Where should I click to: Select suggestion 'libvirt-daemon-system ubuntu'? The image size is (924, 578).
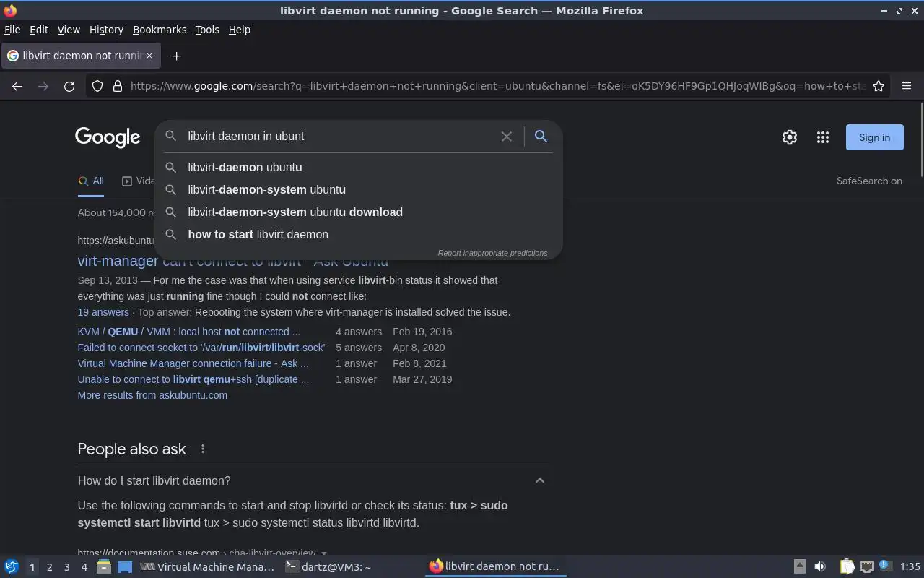[x=358, y=189]
